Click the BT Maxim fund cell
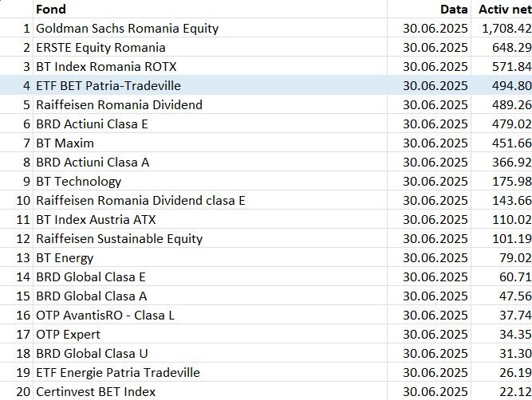Screen dimensions: 532x400 210,143
